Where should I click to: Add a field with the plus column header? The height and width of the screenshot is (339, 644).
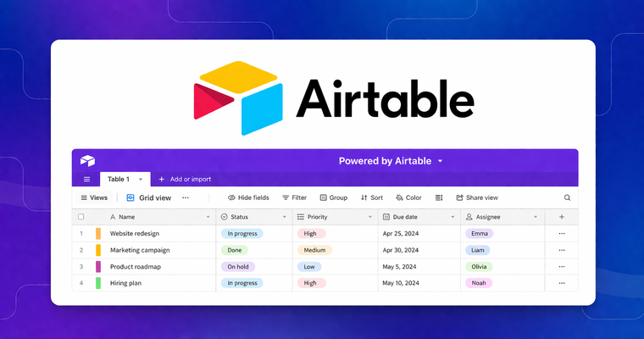562,217
